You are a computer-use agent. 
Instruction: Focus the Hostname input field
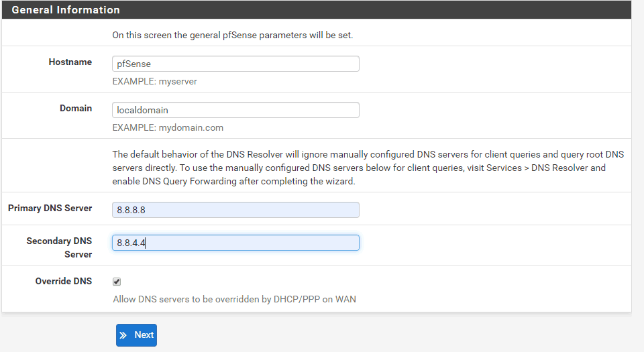(235, 64)
